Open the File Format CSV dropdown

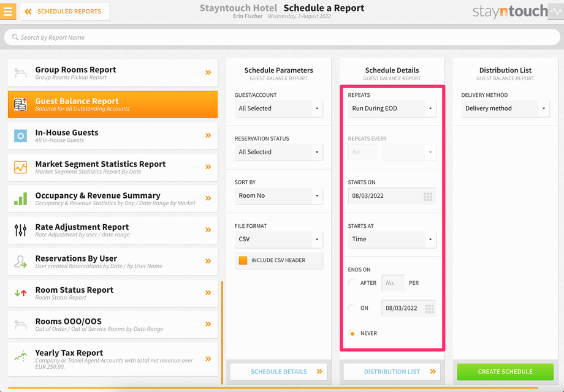click(x=279, y=239)
